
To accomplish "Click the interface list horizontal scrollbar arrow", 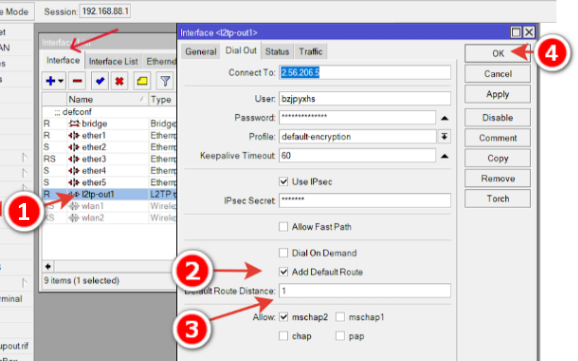I will (48, 266).
